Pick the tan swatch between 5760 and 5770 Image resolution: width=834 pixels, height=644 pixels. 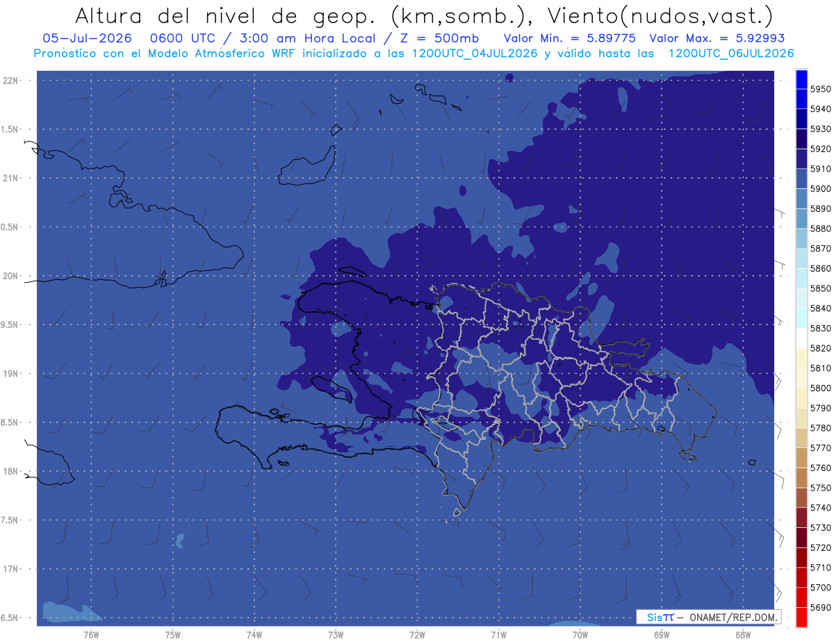[801, 458]
